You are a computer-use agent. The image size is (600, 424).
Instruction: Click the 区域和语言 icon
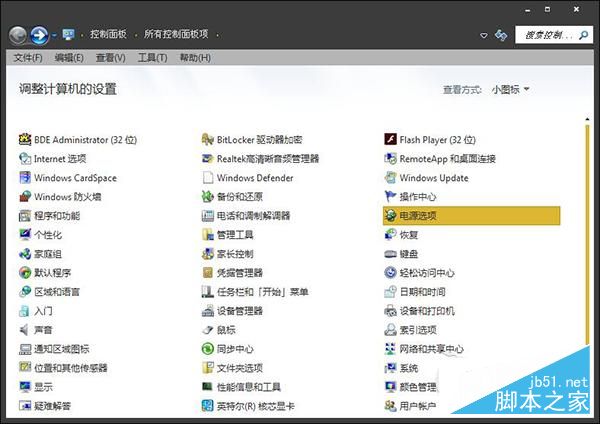pyautogui.click(x=25, y=292)
